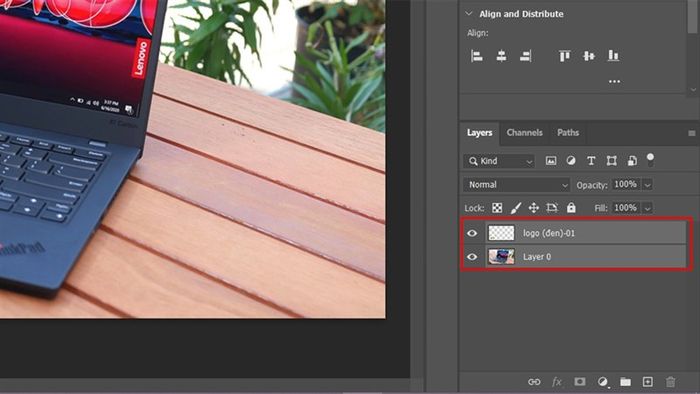Click the pixel layer filter icon

coord(551,161)
